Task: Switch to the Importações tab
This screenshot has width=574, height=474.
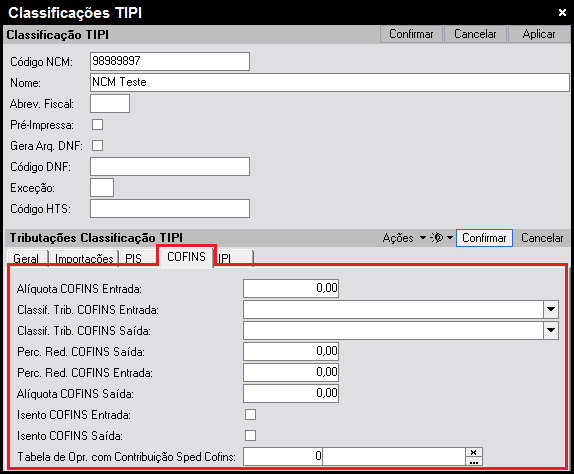Action: tap(84, 259)
